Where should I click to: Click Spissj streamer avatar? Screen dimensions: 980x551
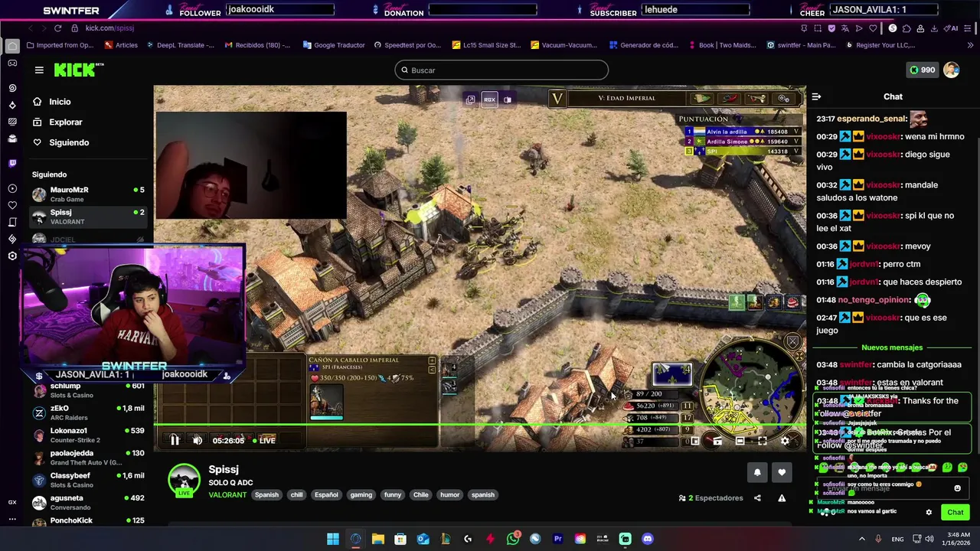(x=184, y=480)
